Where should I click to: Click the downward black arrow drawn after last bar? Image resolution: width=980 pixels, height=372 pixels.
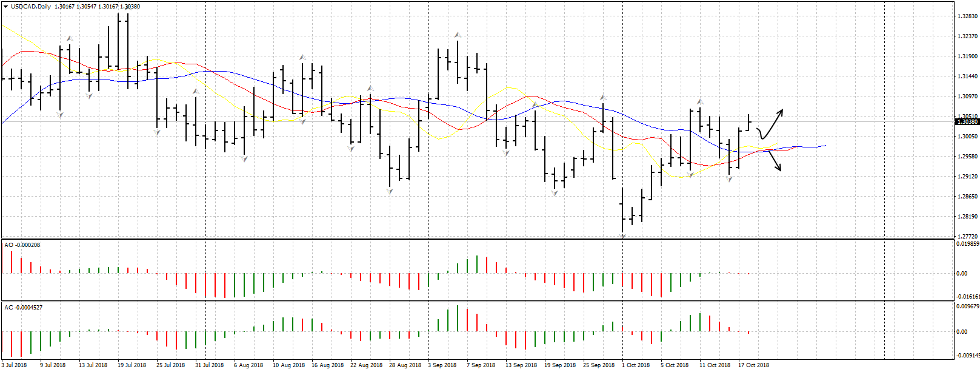tap(774, 162)
